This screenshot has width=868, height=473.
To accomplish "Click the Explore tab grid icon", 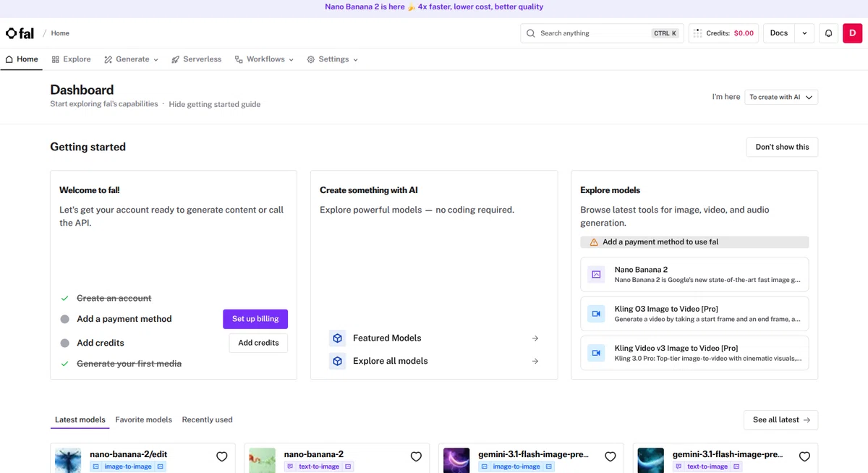I will click(56, 59).
